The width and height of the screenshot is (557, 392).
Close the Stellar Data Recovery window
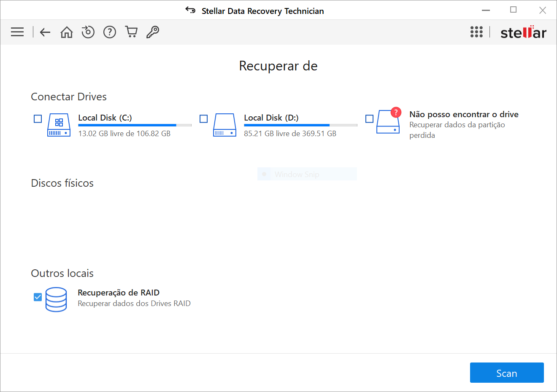(x=543, y=10)
